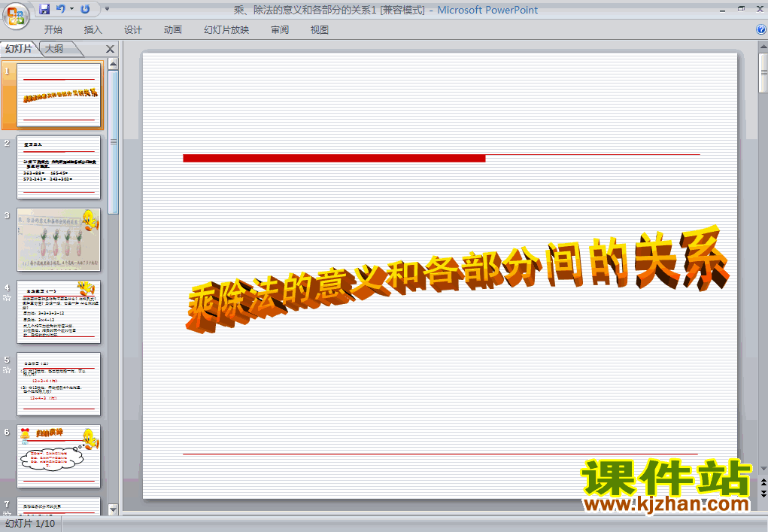Select slide 3 thumbnail with flower pots

click(59, 239)
